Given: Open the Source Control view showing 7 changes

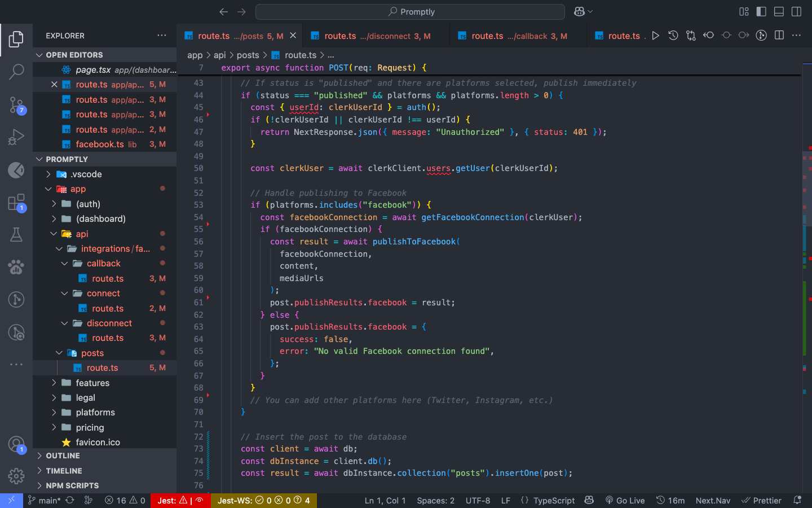Looking at the screenshot, I should click(16, 104).
